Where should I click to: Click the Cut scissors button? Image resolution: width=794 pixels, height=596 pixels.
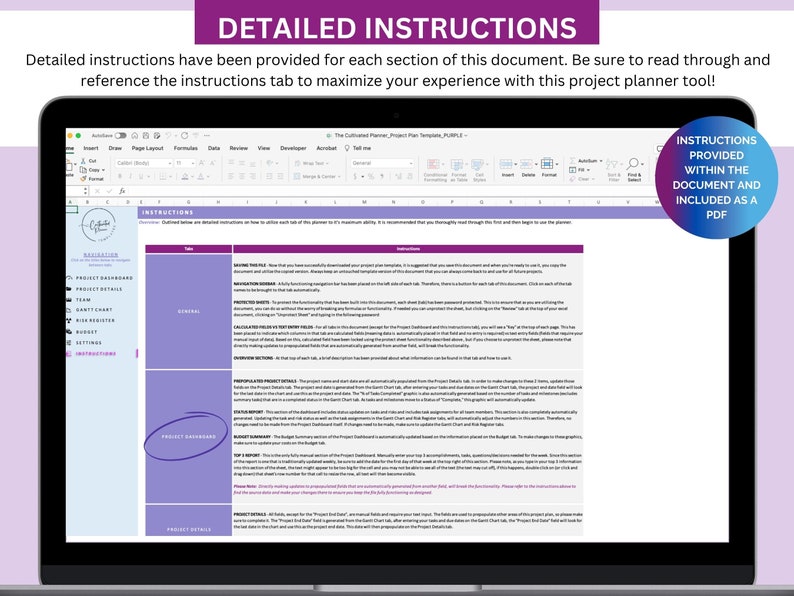[89, 161]
